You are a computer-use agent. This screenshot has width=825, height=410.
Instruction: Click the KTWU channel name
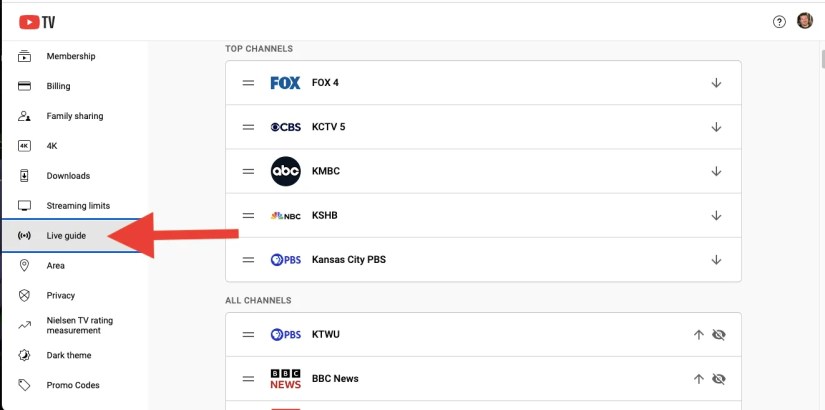coord(326,334)
